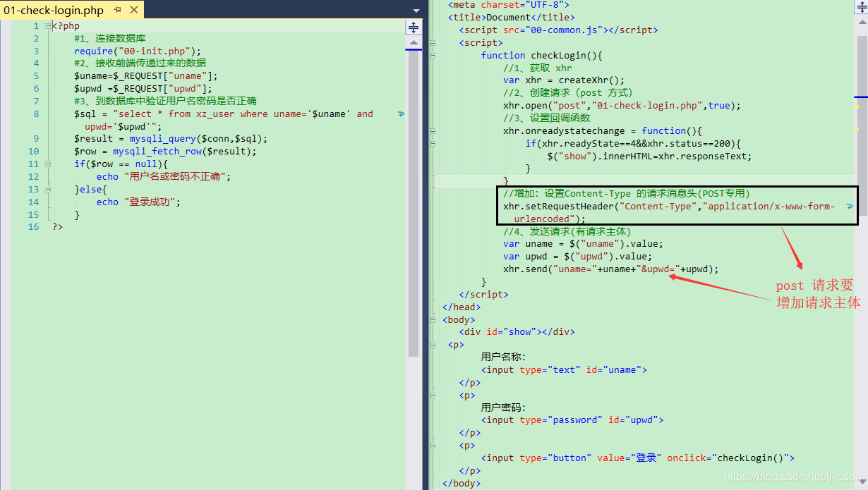Click the xhr.open("post","01-check-login.php",true) line
The height and width of the screenshot is (490, 868).
click(x=622, y=106)
